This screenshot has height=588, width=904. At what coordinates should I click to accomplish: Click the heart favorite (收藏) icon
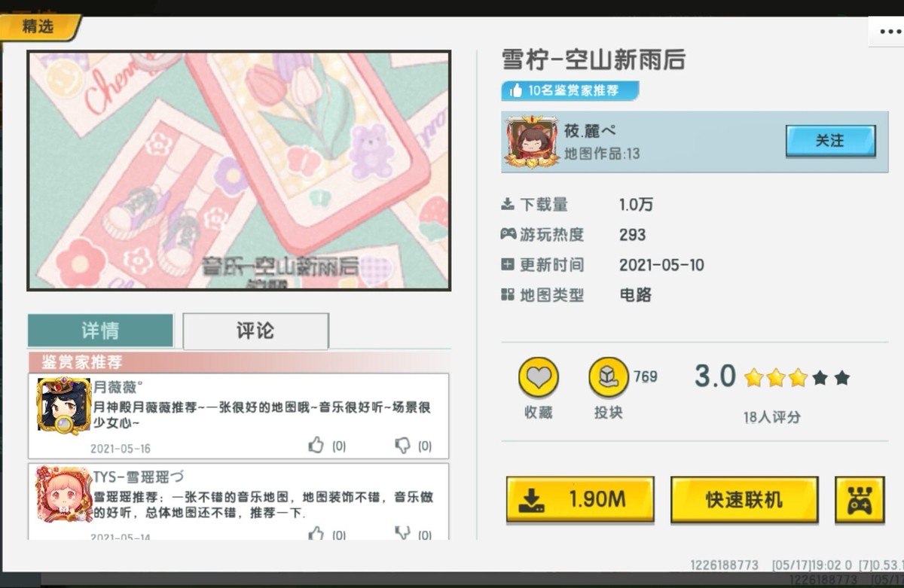538,377
